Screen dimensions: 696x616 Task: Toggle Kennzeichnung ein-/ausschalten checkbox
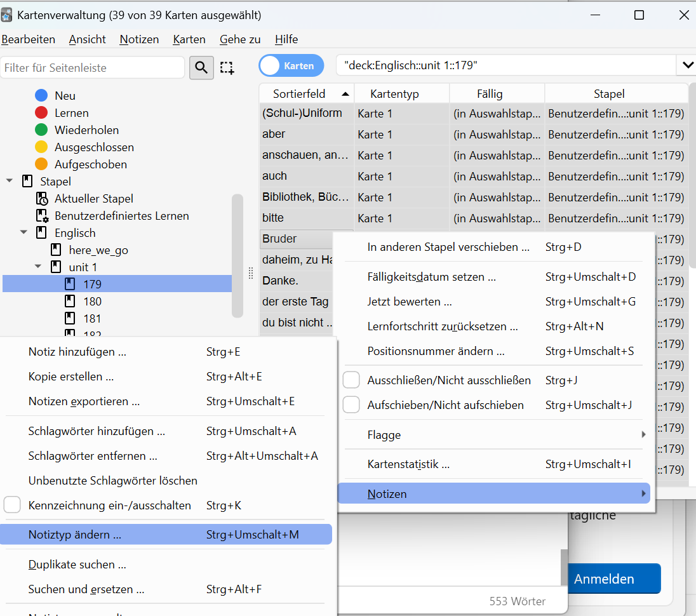12,505
